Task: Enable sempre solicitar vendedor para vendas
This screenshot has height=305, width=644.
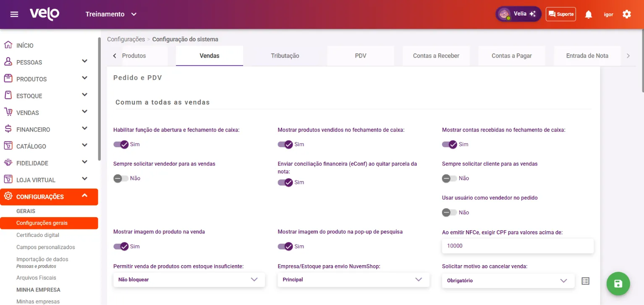Action: click(121, 179)
